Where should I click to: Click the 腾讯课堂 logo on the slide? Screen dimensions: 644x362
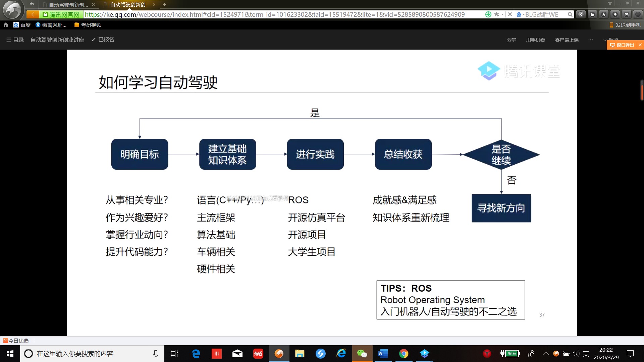(x=518, y=70)
